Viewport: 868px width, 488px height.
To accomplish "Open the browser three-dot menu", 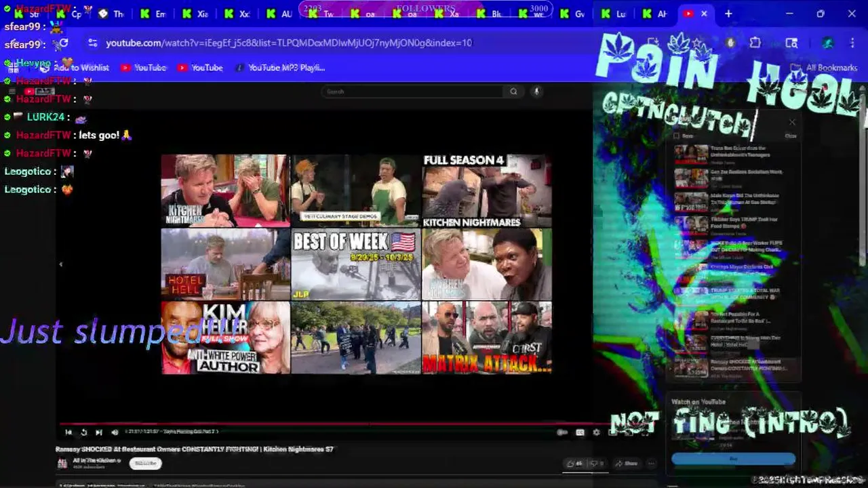I will [x=852, y=43].
